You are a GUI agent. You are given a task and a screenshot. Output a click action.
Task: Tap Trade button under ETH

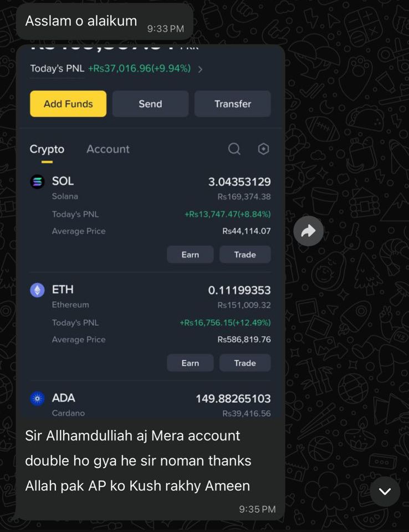[x=245, y=363]
